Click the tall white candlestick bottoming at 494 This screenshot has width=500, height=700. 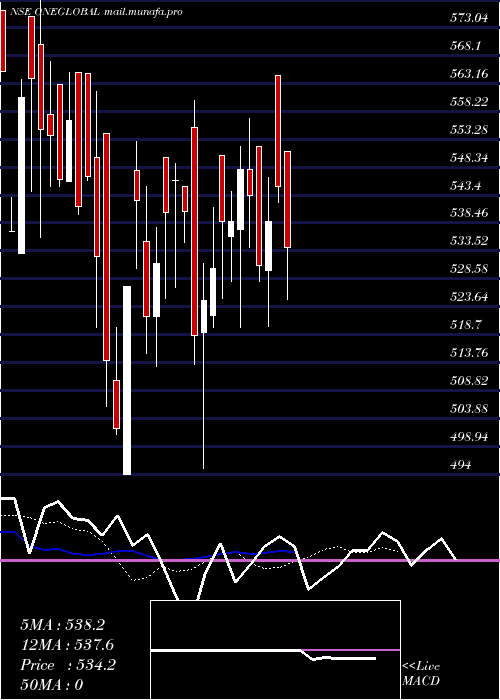tap(127, 380)
